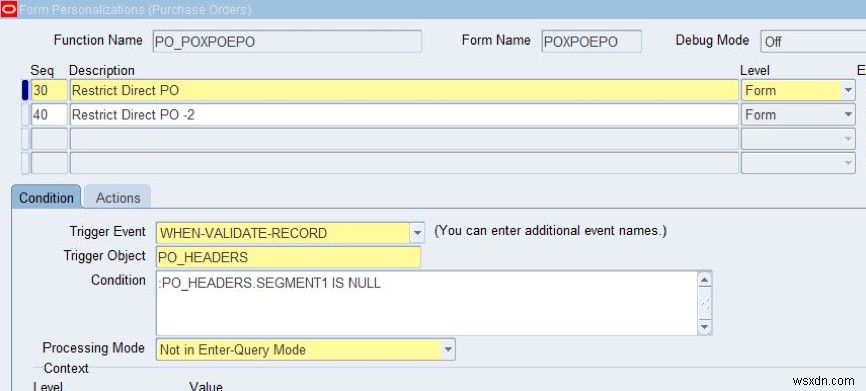Open the Processing Mode dropdown

point(448,350)
